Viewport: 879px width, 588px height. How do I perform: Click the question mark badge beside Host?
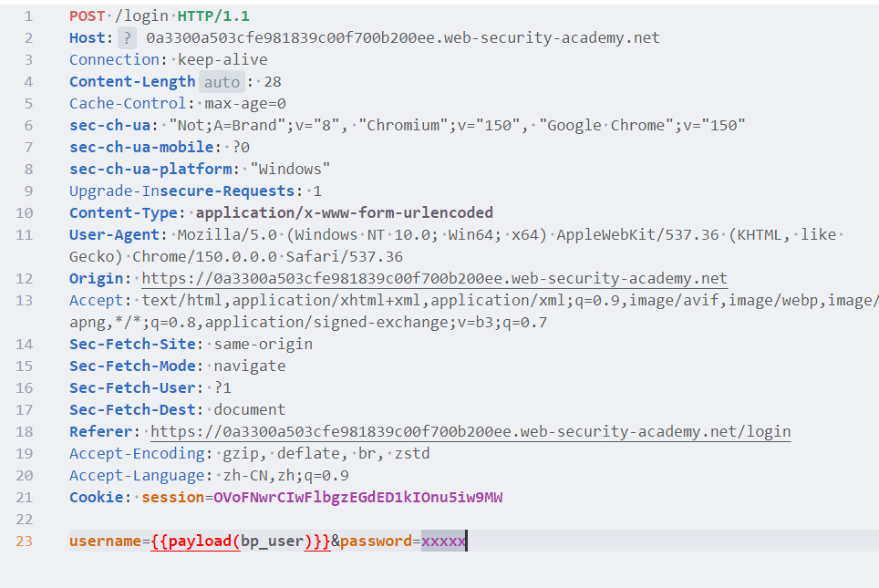point(128,38)
